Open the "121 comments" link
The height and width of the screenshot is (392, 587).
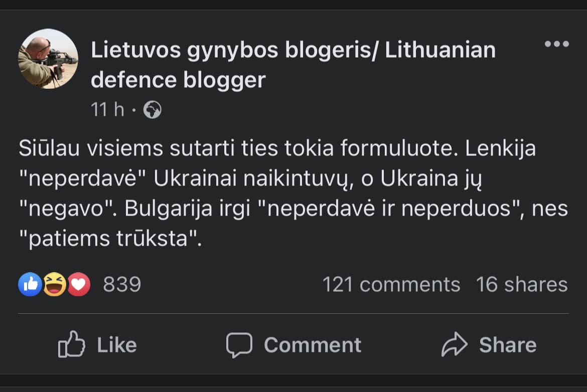(391, 285)
